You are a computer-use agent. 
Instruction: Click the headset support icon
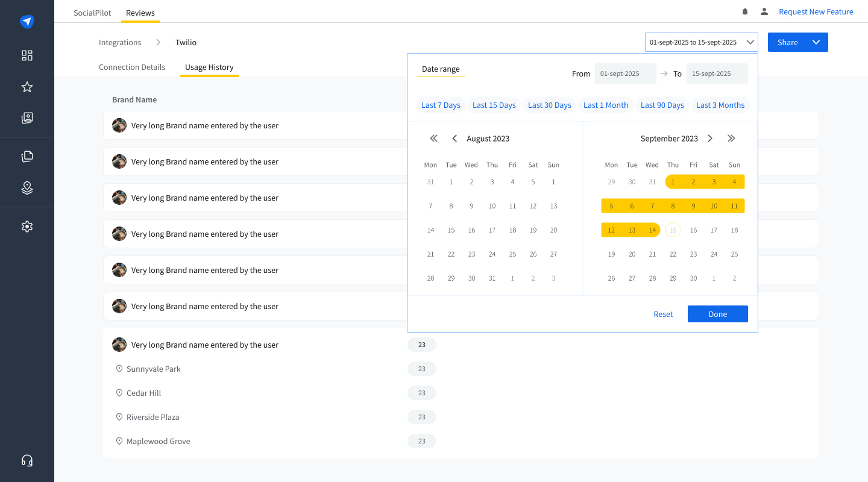pyautogui.click(x=27, y=460)
